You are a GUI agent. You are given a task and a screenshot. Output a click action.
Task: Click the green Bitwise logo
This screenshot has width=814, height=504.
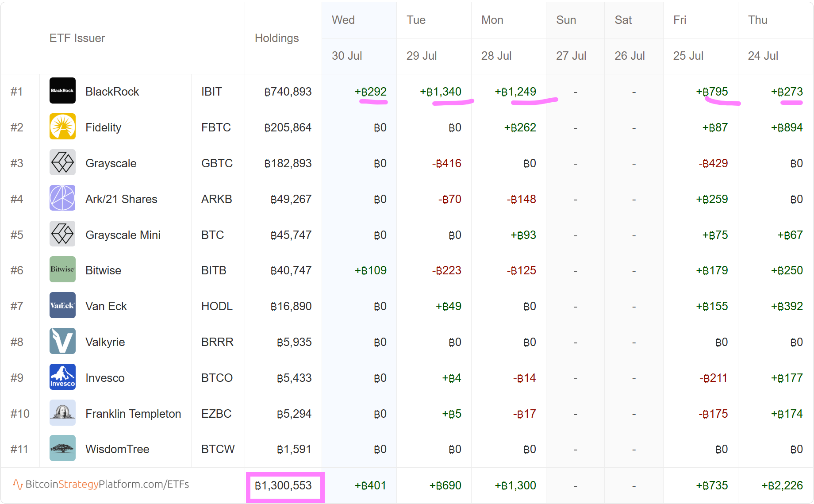pos(62,269)
